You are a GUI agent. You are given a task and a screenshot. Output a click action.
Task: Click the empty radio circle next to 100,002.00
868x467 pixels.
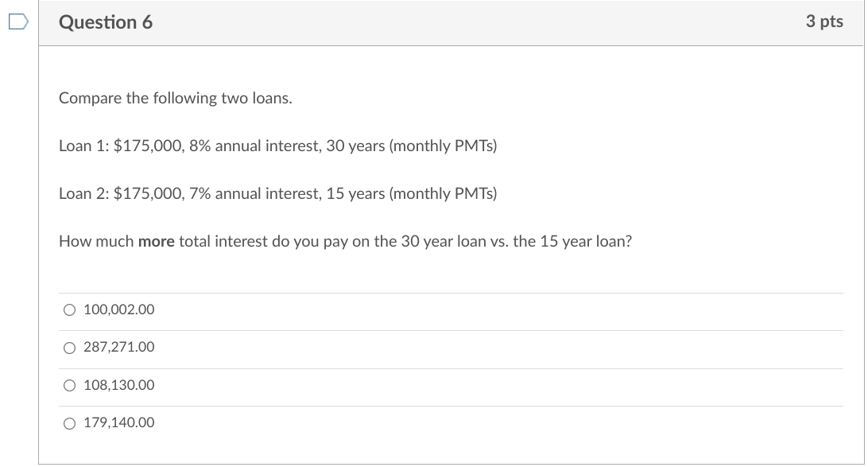click(x=69, y=309)
